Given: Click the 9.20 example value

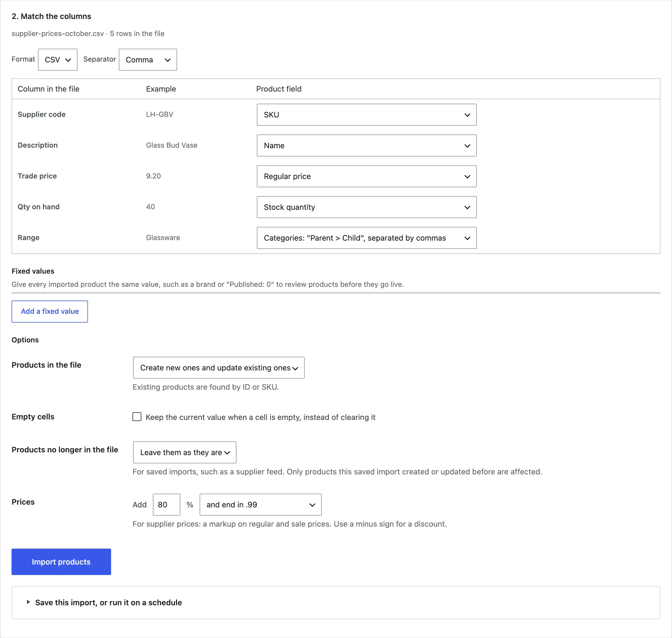Looking at the screenshot, I should click(153, 176).
